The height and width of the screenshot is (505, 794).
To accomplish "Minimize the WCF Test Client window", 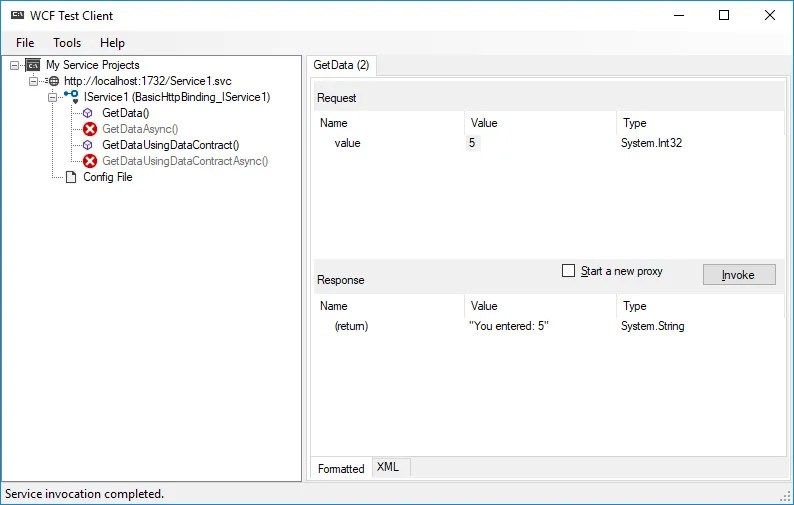I will pyautogui.click(x=679, y=15).
